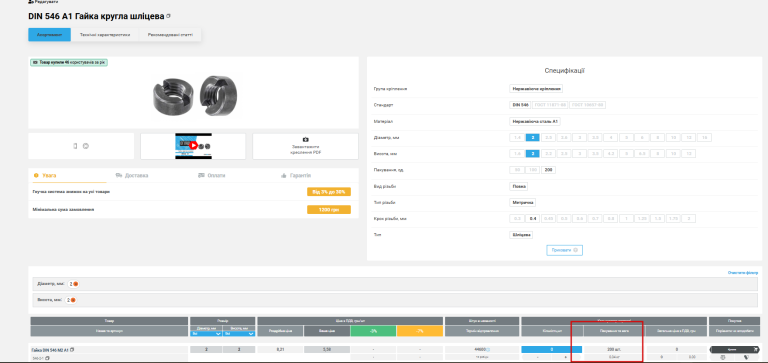768x363 pixels.
Task: Remove the Діаметр filter with orange icon
Action: coord(75,284)
